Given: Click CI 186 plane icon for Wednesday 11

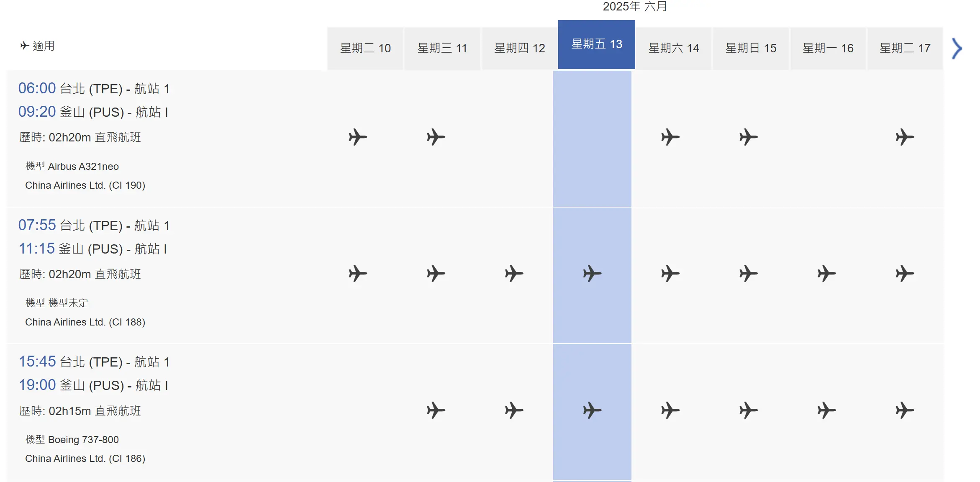Looking at the screenshot, I should click(x=436, y=410).
